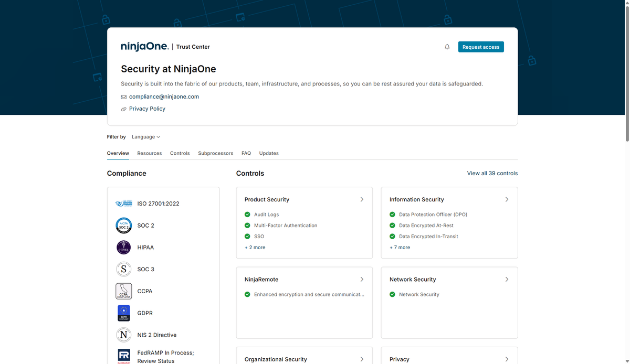Open the FAQ tab
The height and width of the screenshot is (364, 630).
click(x=246, y=153)
